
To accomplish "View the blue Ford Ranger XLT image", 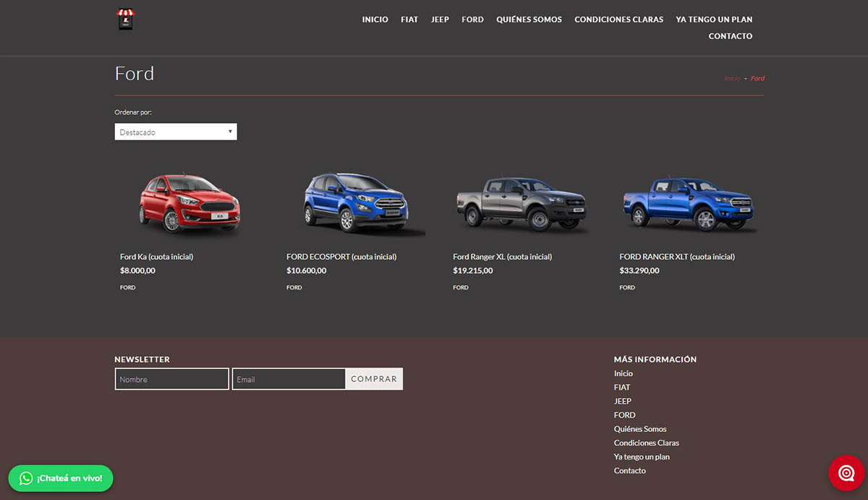I will [688, 203].
